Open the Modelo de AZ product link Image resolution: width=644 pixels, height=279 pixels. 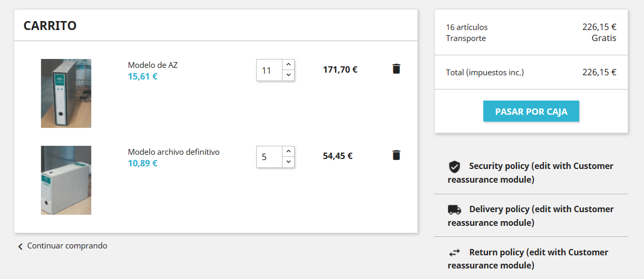pos(153,65)
